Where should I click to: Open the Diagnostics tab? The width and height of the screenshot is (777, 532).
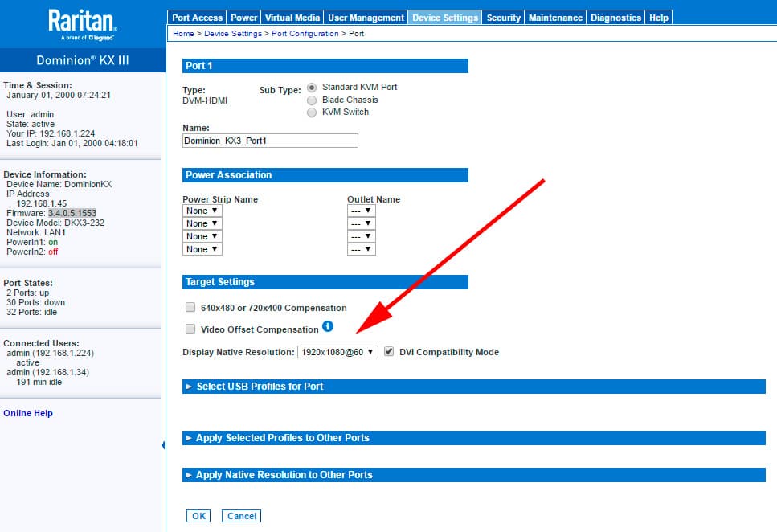tap(615, 18)
